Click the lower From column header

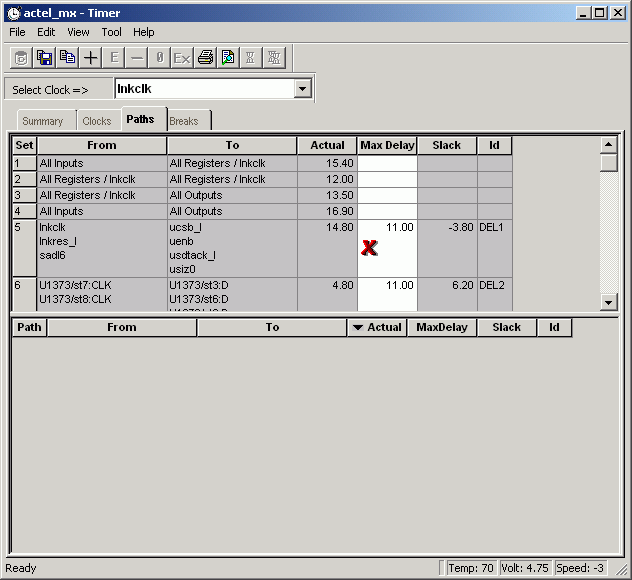(122, 327)
